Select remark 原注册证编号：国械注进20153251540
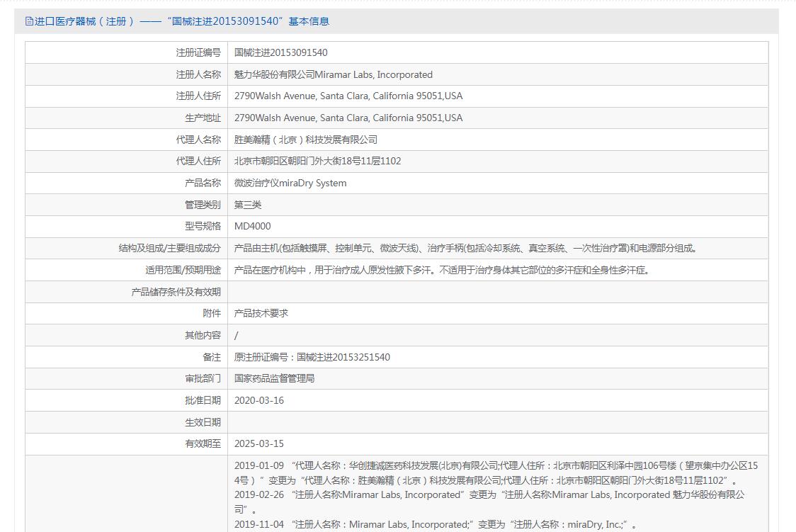 (x=312, y=357)
